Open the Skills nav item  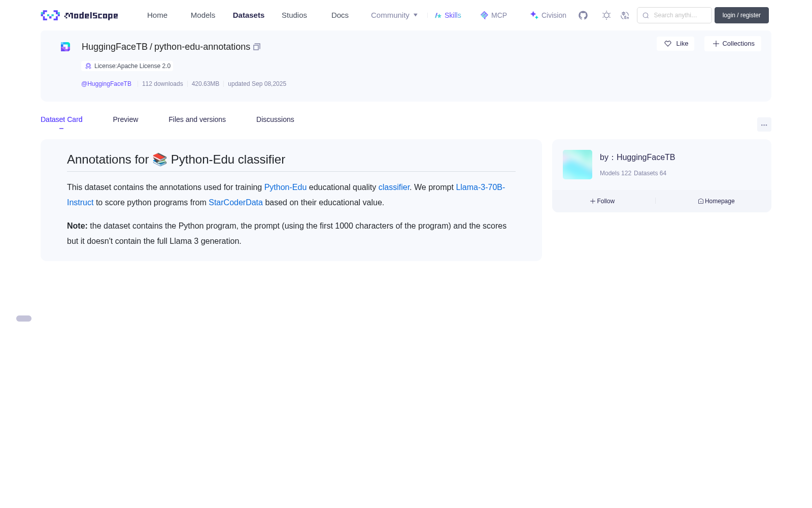tap(448, 15)
